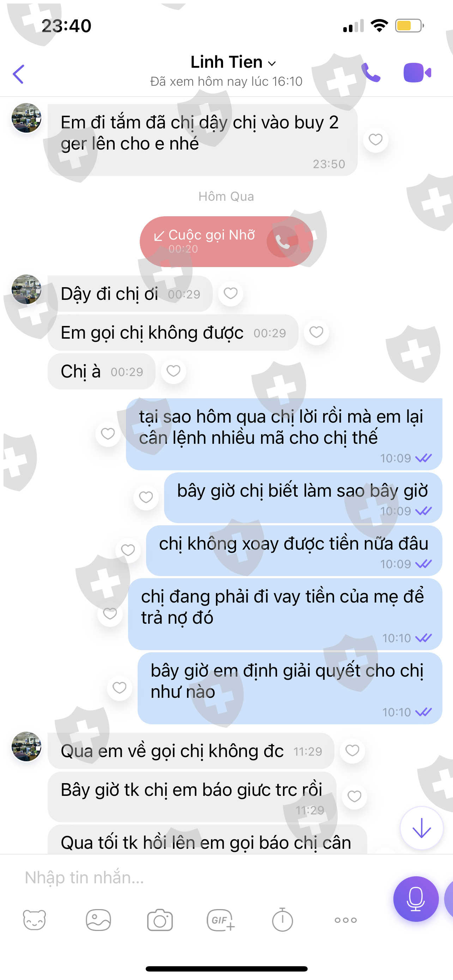Like the message 'Dậy đi chị ơi'
The width and height of the screenshot is (453, 980).
230,293
